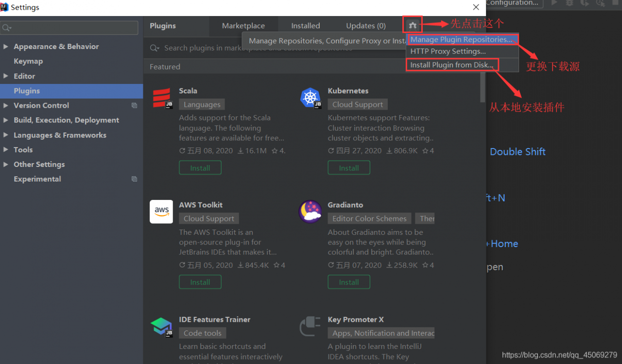Click AWS Toolkit download count 845.4K
Viewport: 622px width, 364px height.
click(254, 265)
